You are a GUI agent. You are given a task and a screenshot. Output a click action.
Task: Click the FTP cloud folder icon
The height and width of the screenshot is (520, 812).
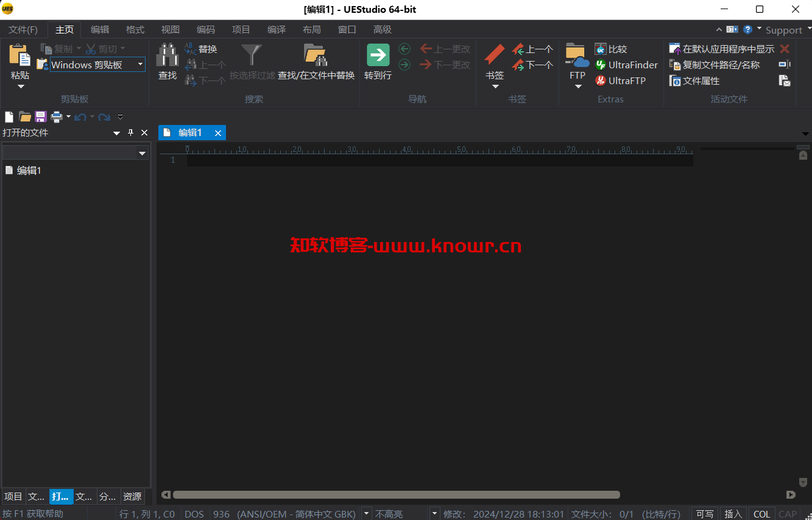[577, 55]
